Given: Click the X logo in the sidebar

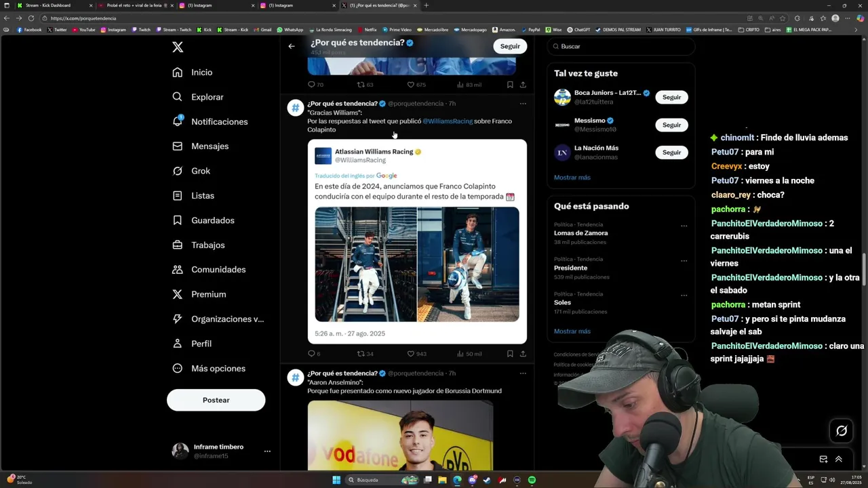Looking at the screenshot, I should 178,47.
